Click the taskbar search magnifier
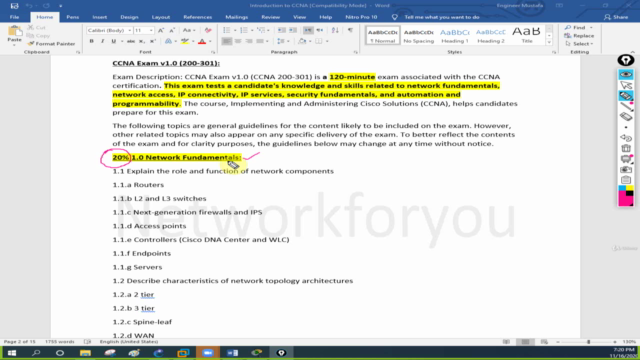The width and height of the screenshot is (640, 360). point(36,353)
